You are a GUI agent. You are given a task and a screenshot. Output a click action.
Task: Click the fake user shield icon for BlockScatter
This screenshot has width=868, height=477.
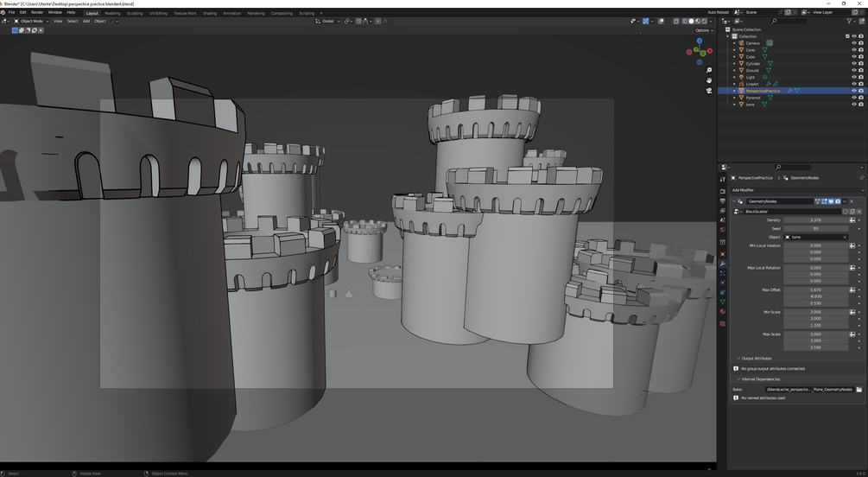click(x=846, y=212)
